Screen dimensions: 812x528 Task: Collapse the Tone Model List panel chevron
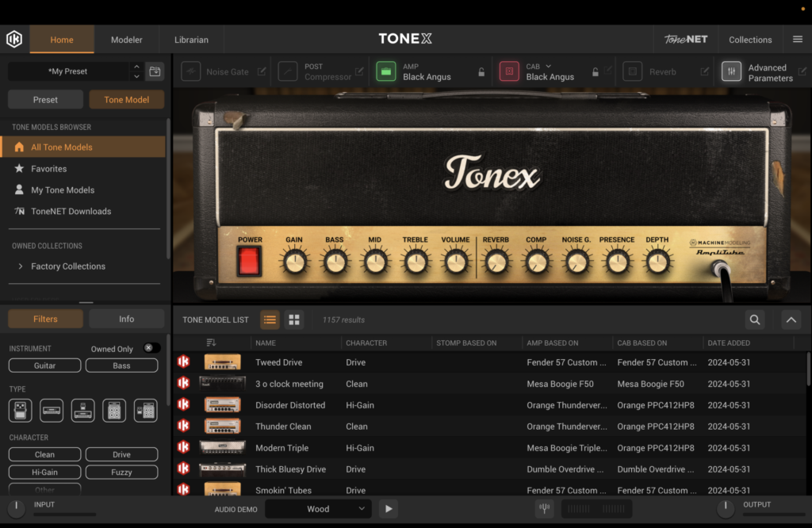click(x=791, y=319)
